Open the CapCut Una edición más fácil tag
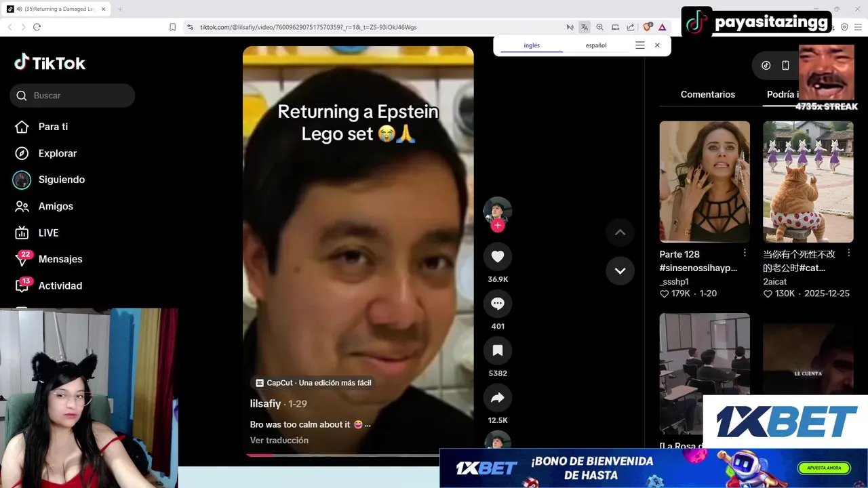 [313, 382]
